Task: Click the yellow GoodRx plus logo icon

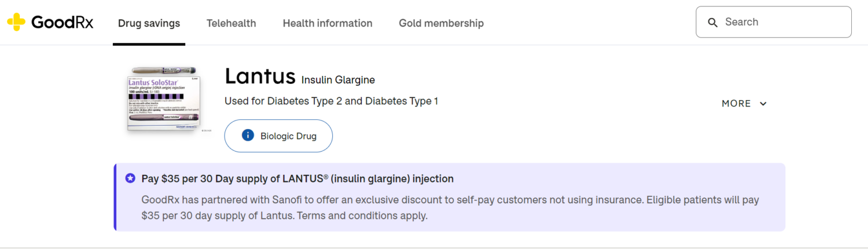Action: point(16,23)
